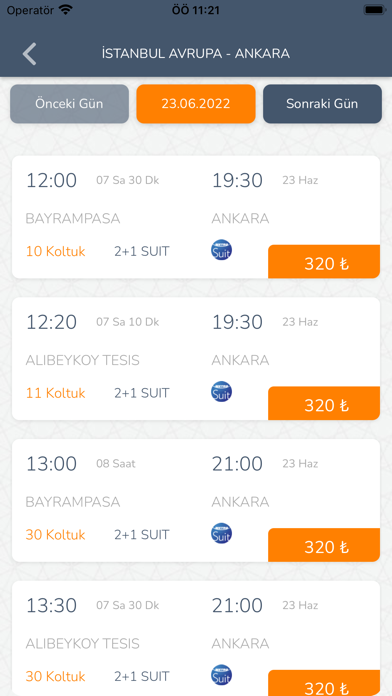The width and height of the screenshot is (392, 696).
Task: Go to Önceki Gün
Action: [69, 104]
